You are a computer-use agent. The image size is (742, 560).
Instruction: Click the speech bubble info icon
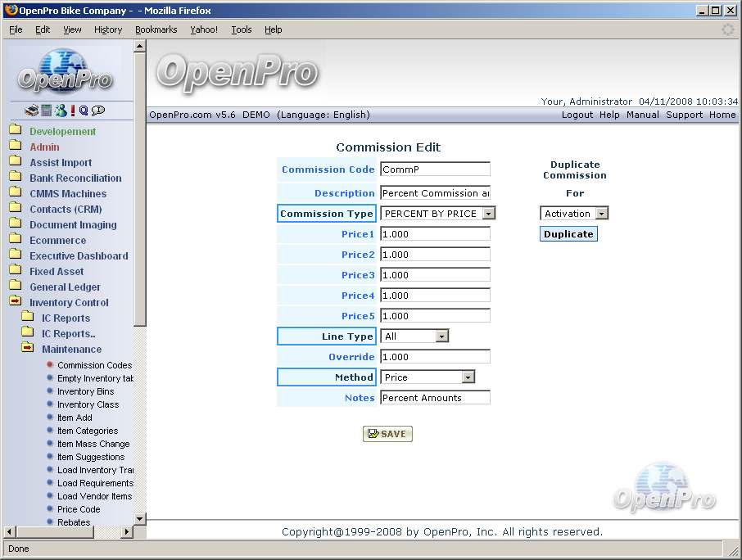pyautogui.click(x=98, y=111)
